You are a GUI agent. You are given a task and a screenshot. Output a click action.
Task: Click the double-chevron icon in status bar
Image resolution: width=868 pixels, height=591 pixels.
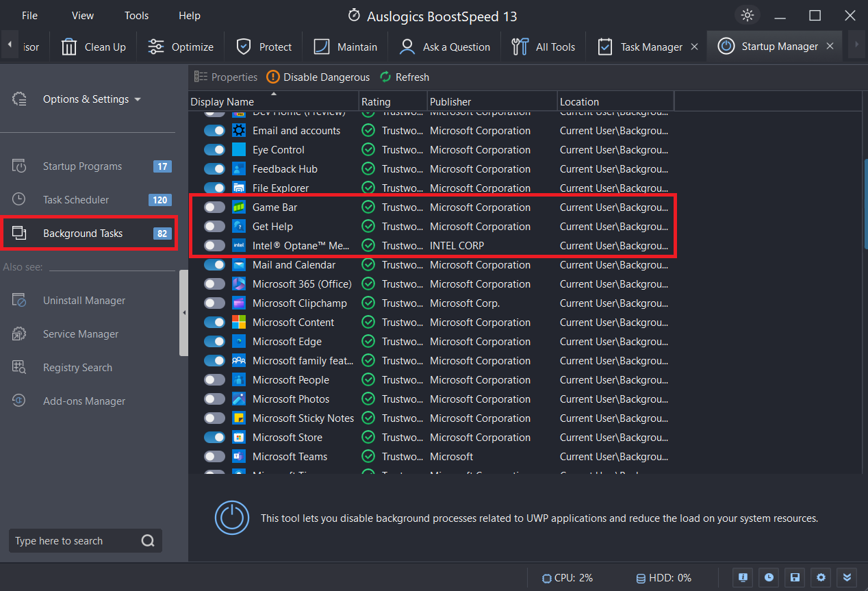(847, 577)
